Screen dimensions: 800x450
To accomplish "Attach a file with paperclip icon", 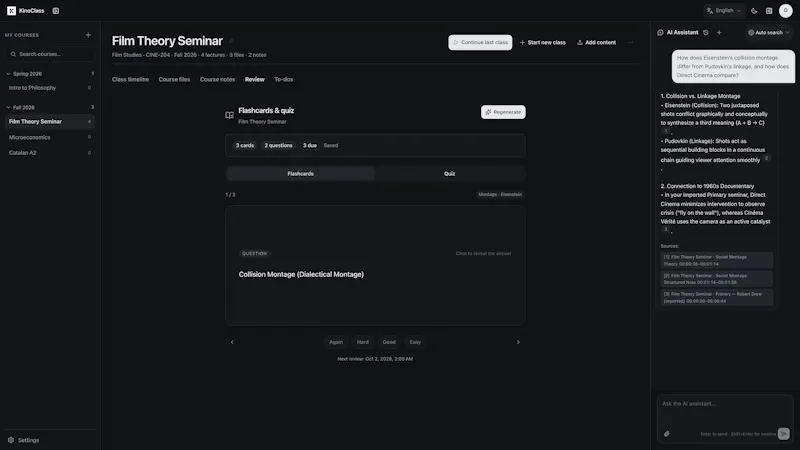I will coord(666,434).
